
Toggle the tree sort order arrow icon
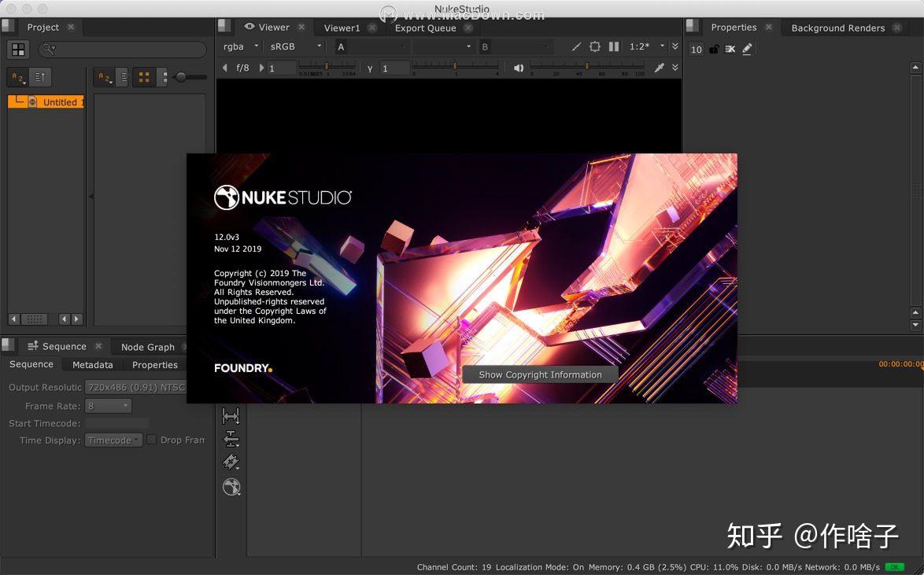click(x=40, y=77)
